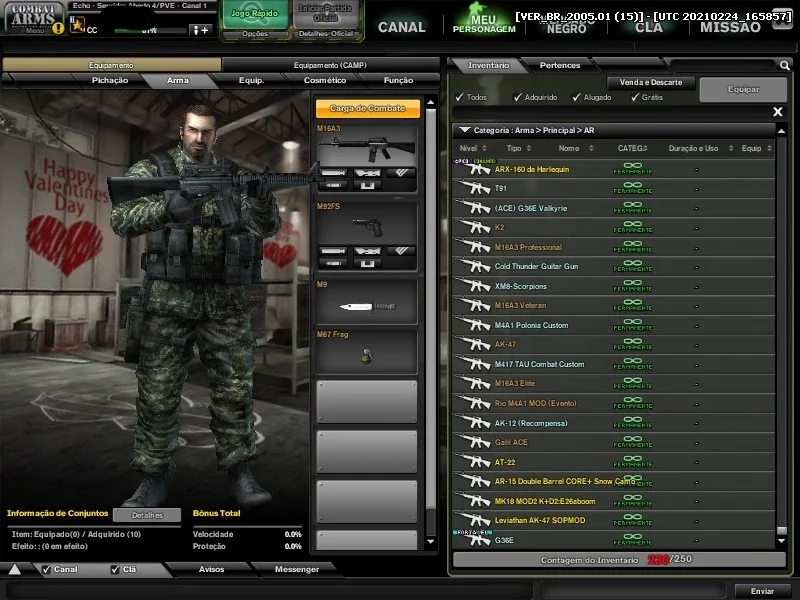Sort inventory by Nome column
The width and height of the screenshot is (800, 600).
(576, 148)
